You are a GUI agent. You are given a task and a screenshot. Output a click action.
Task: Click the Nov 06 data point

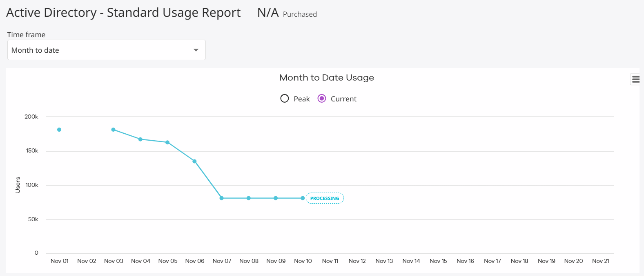(x=194, y=161)
